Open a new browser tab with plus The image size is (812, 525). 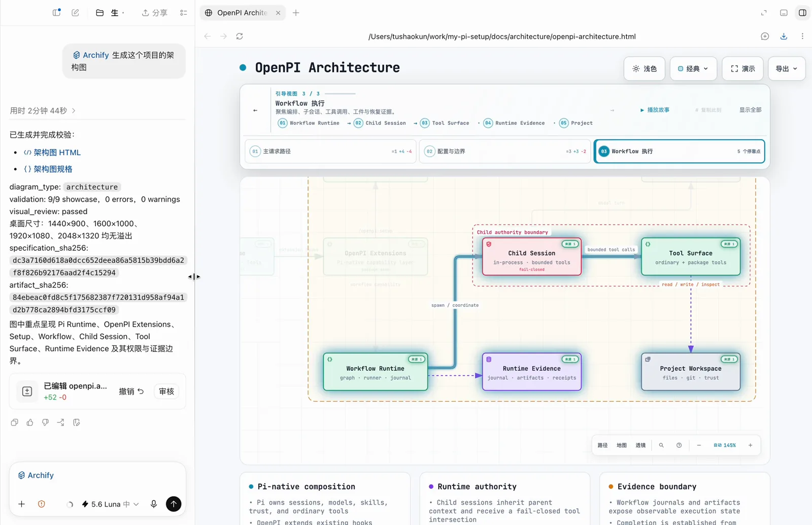coord(296,13)
